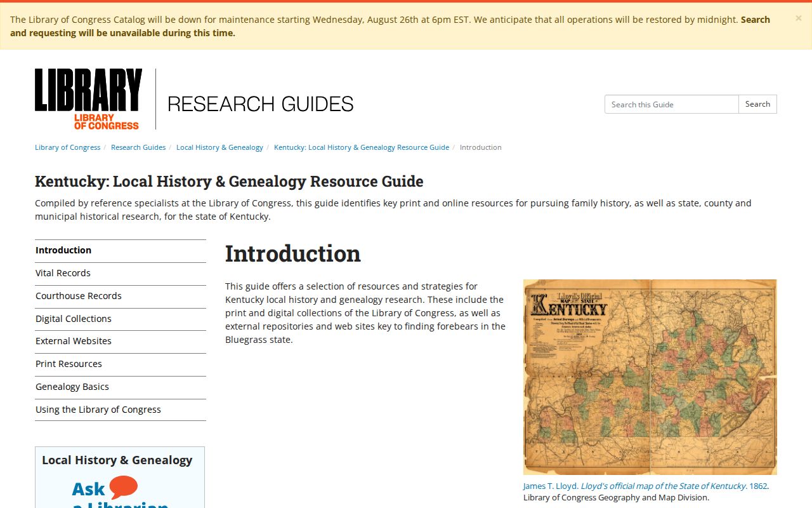Open Library of Congress breadcrumb link
The image size is (812, 508).
(x=67, y=147)
